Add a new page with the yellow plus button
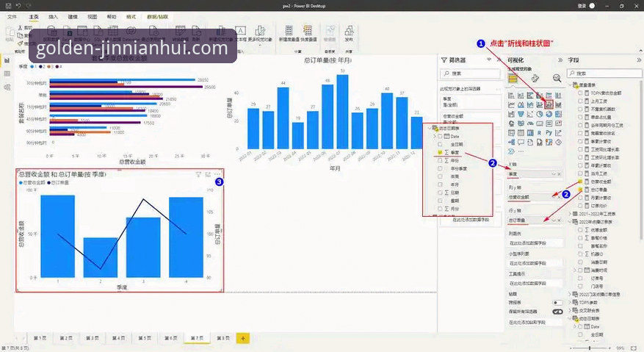The width and height of the screenshot is (644, 352). (243, 339)
